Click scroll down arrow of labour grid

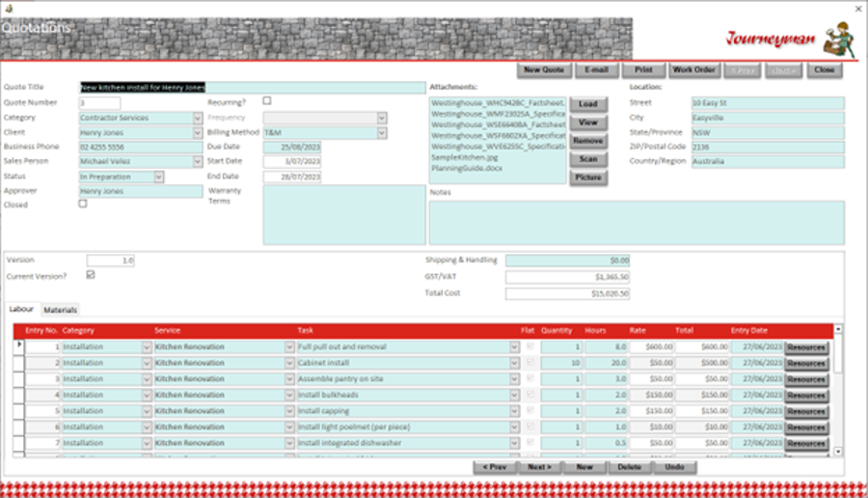(838, 452)
